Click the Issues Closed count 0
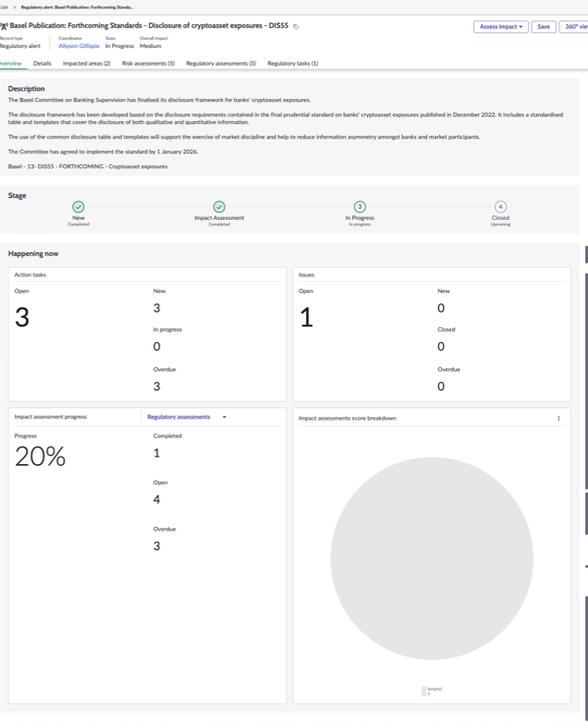The width and height of the screenshot is (588, 722). (x=441, y=347)
